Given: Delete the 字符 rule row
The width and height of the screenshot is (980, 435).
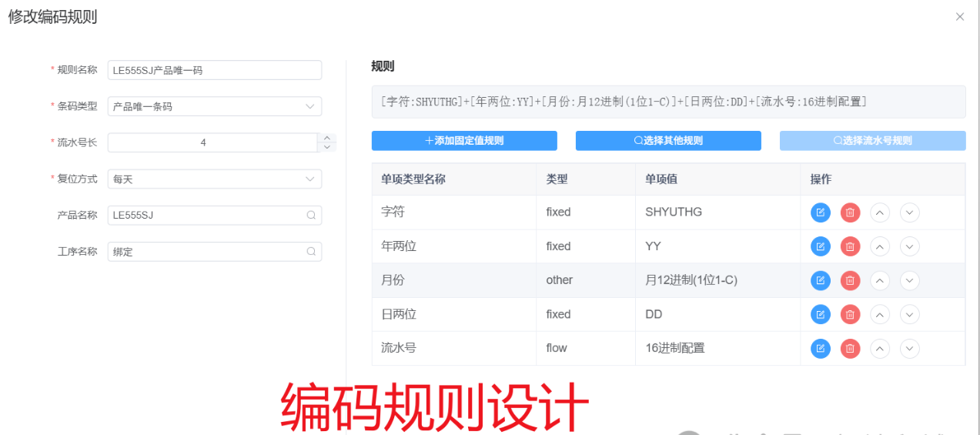Looking at the screenshot, I should pos(850,212).
